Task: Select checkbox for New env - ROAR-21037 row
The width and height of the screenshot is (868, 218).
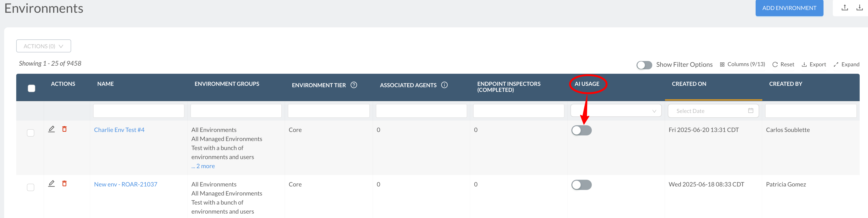Action: click(x=31, y=187)
